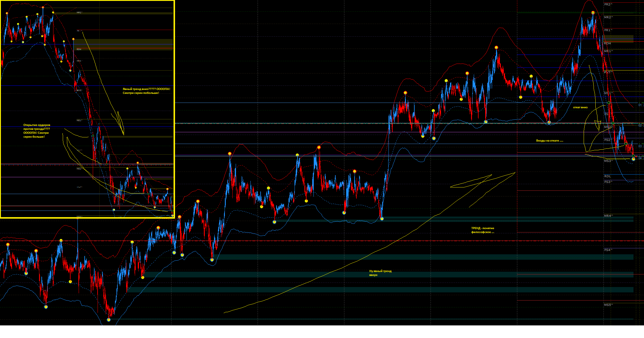The image size is (644, 338).
Task: Click the FS3^ level label
Action: (608, 182)
